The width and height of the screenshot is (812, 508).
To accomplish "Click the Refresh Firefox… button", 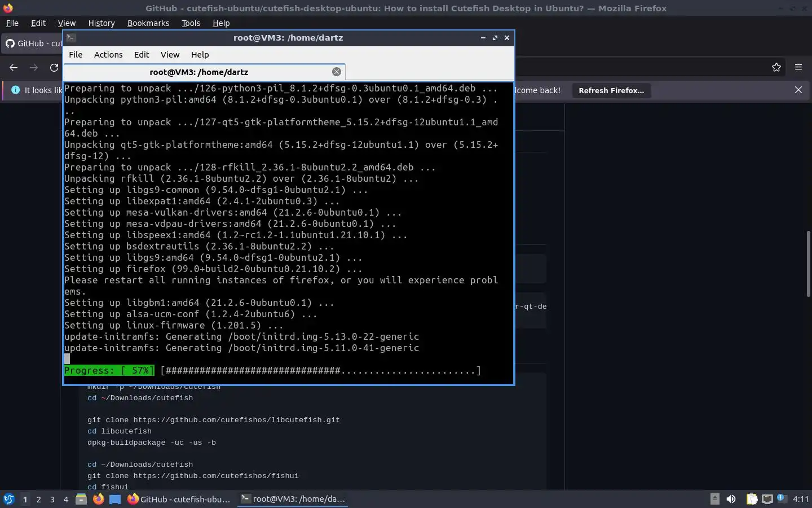I will pos(611,90).
